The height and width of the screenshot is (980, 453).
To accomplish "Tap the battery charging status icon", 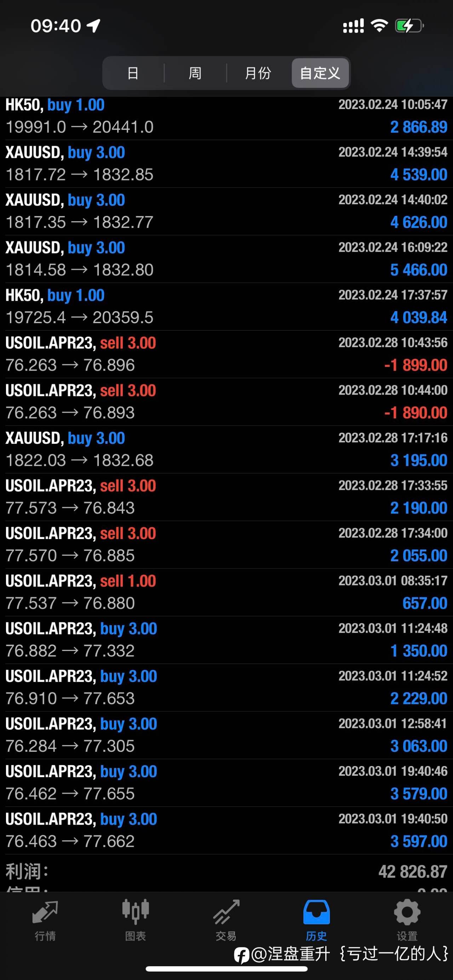I will point(409,26).
